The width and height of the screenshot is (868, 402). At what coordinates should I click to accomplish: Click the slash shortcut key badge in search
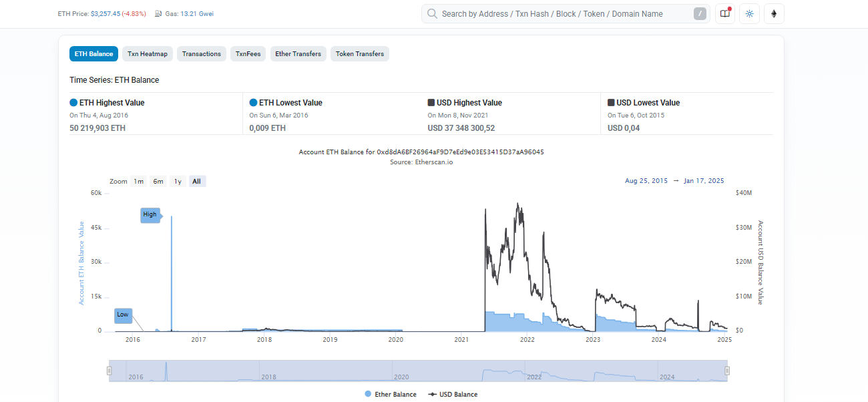(700, 14)
